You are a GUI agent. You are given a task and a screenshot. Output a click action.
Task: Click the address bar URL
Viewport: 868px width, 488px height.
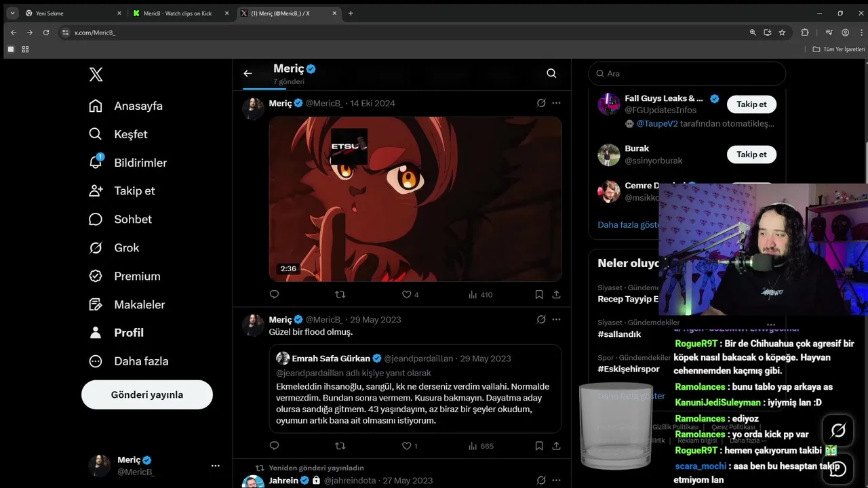[x=95, y=32]
